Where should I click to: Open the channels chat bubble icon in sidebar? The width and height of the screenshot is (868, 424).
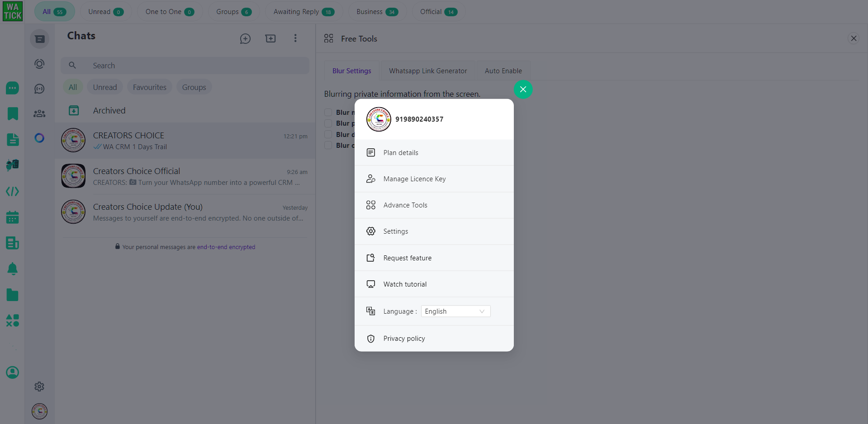click(x=40, y=89)
